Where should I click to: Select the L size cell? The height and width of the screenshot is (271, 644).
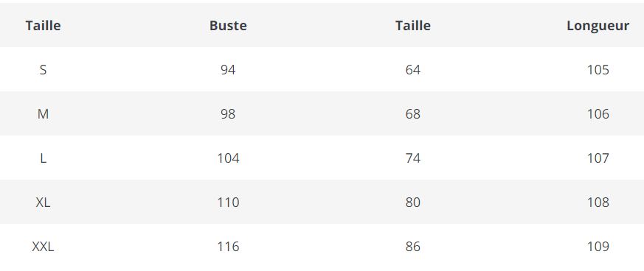pyautogui.click(x=43, y=158)
